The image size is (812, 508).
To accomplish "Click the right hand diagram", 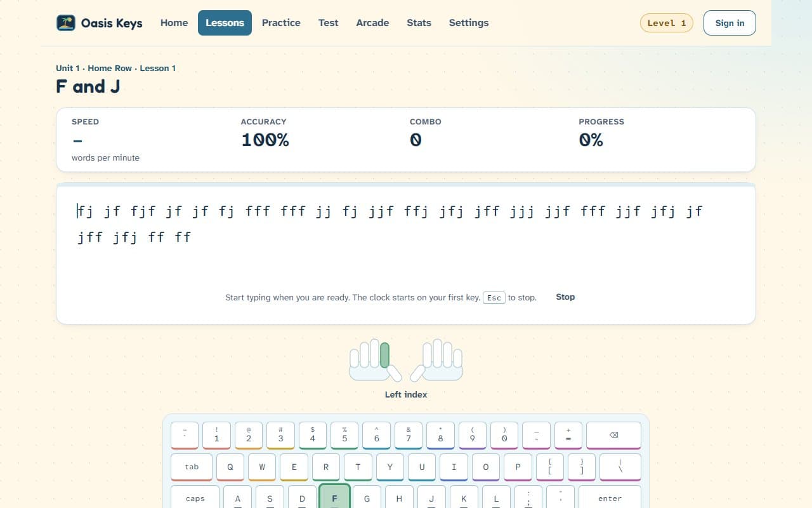I will 436,360.
